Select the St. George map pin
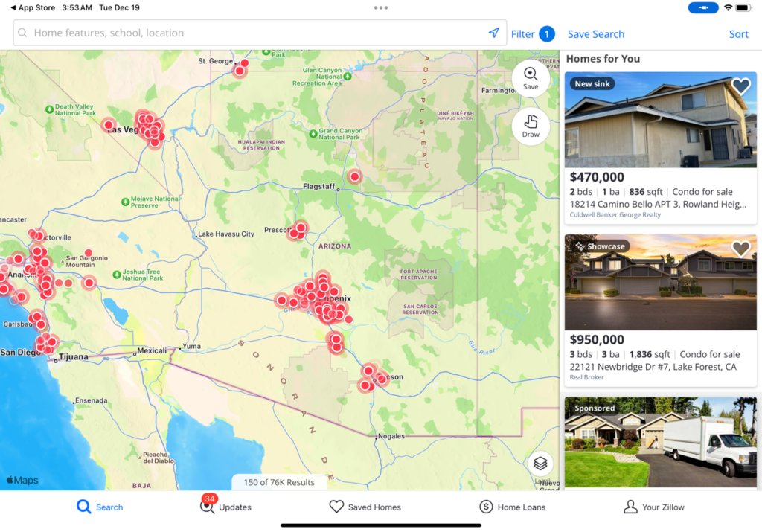762x532 pixels. (240, 71)
